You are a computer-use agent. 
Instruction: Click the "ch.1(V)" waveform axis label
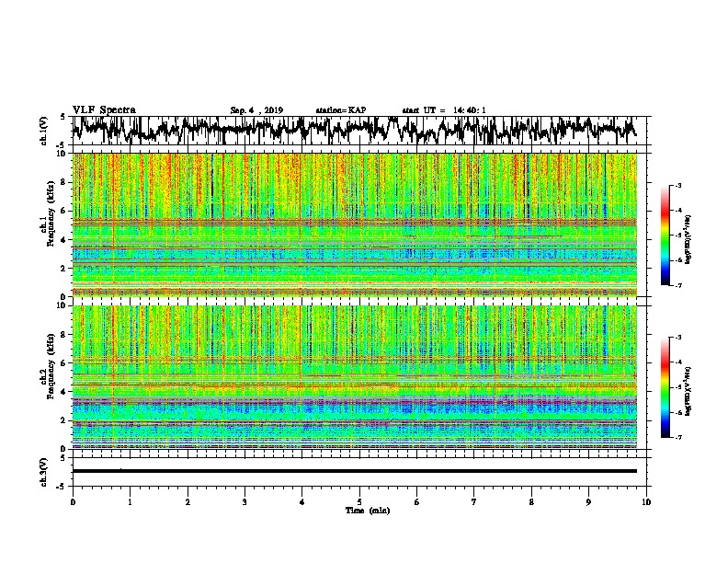pos(44,131)
